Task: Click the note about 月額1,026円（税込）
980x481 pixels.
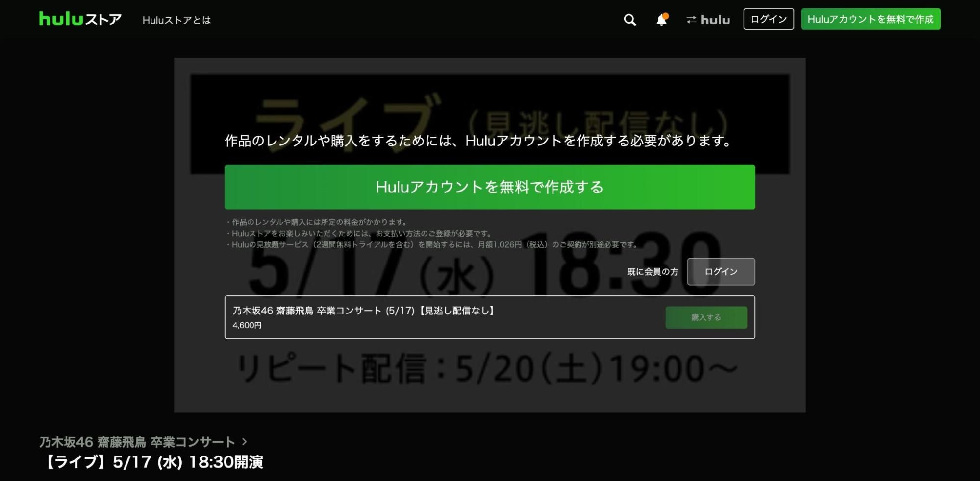Action: (432, 245)
